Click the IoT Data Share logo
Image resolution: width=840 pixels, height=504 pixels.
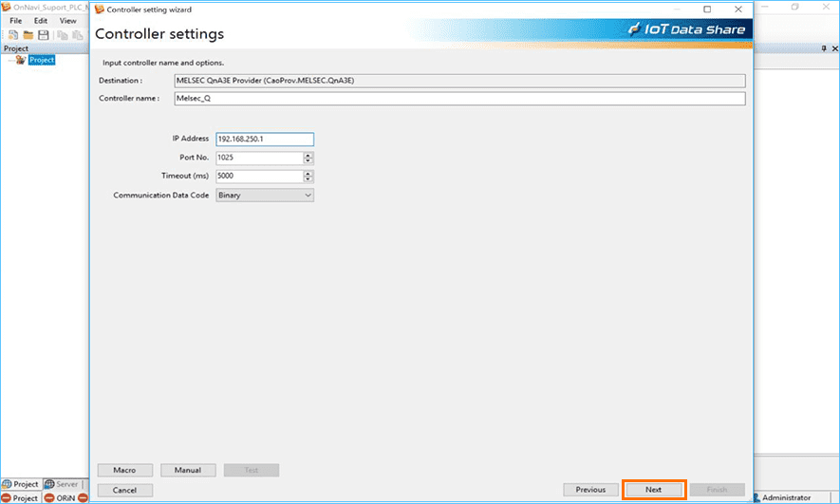click(687, 28)
